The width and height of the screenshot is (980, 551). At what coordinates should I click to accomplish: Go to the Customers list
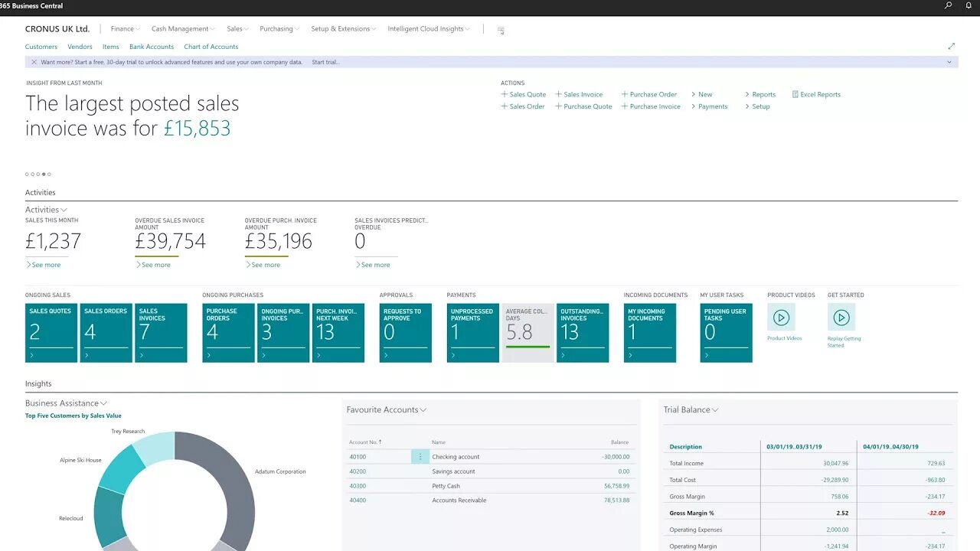41,47
